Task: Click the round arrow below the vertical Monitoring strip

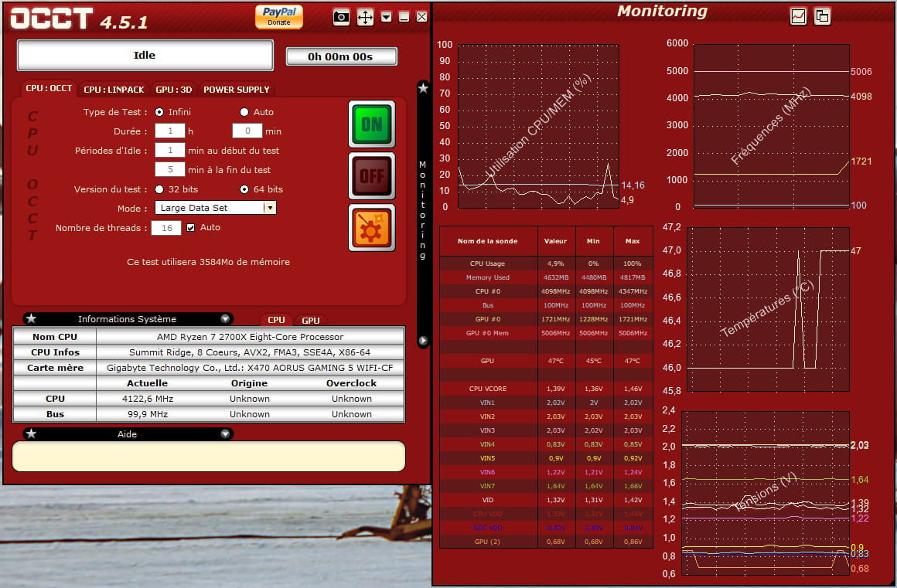Action: [423, 341]
